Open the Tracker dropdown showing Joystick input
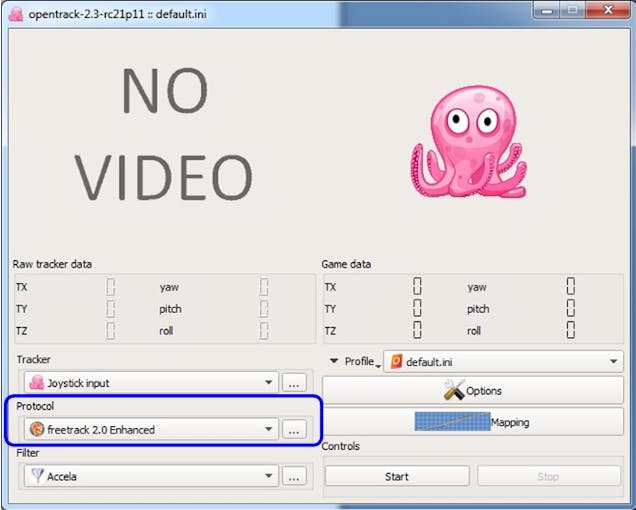Image resolution: width=636 pixels, height=510 pixels. (x=151, y=383)
